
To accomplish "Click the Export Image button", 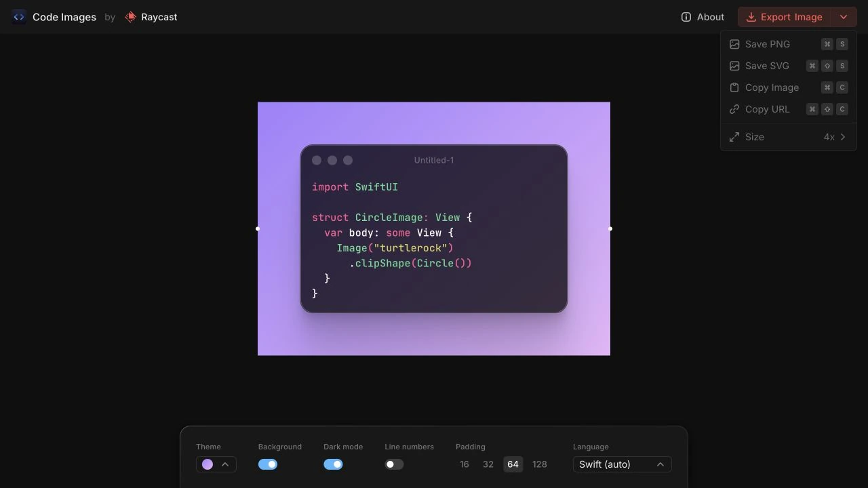I will click(x=784, y=17).
